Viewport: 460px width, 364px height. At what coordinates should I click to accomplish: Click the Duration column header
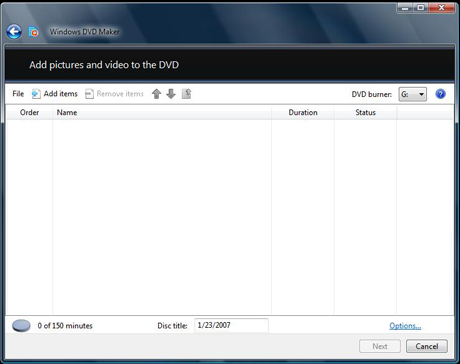(303, 112)
